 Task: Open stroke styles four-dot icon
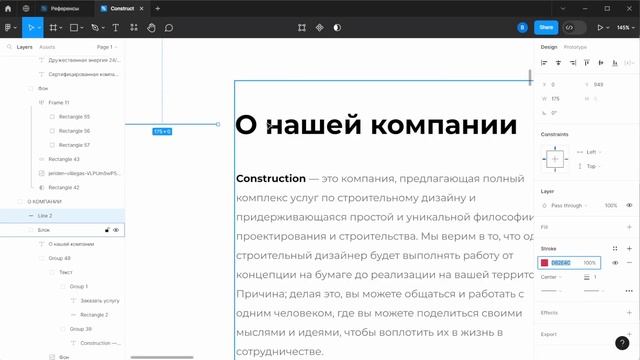615,249
